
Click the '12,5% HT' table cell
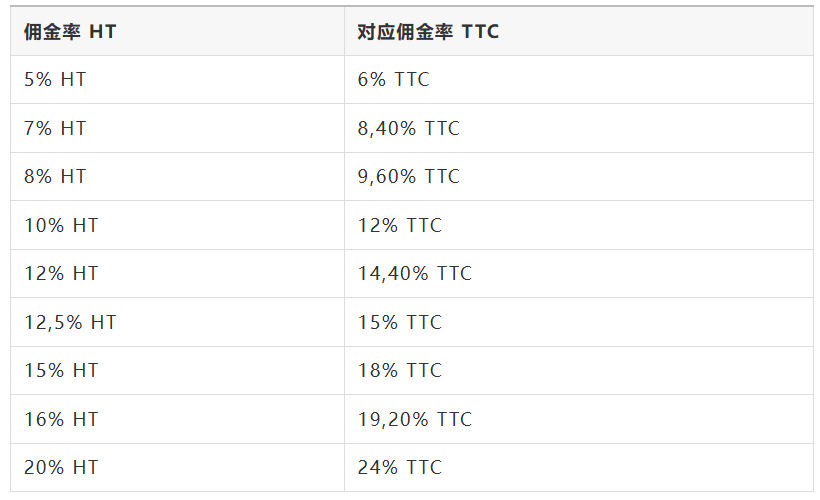tap(70, 322)
